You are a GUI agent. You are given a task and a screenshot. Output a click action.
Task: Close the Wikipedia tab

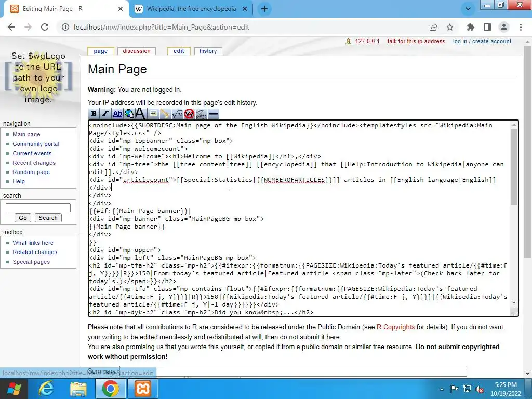coord(245,9)
